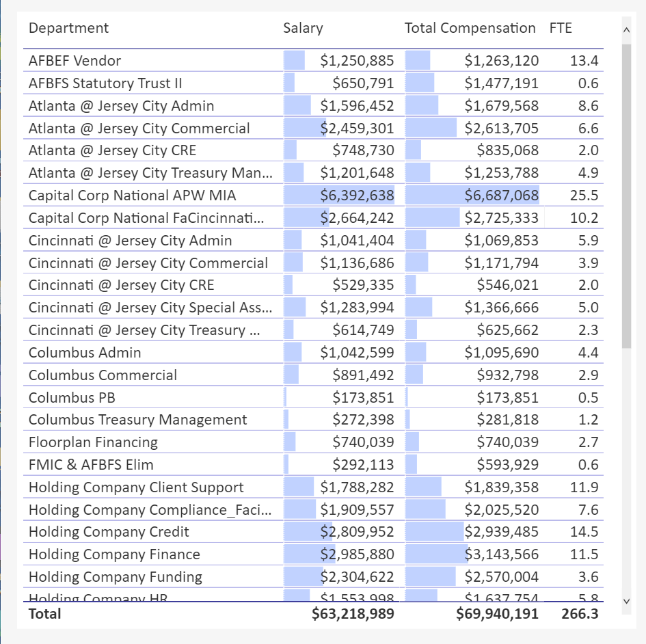Select AFBFS Statutory Trust II department
Image resolution: width=646 pixels, height=644 pixels.
coord(105,83)
